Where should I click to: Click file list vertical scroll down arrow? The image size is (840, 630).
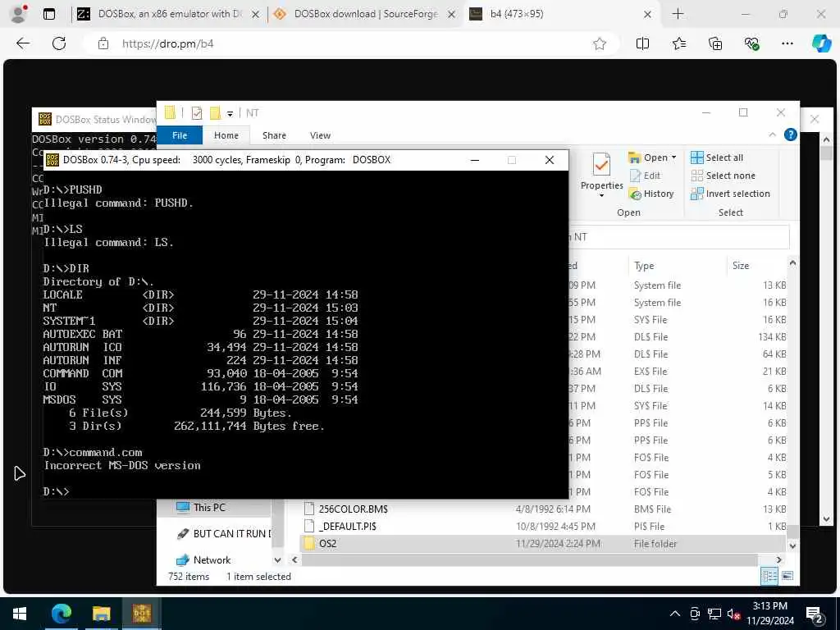792,546
